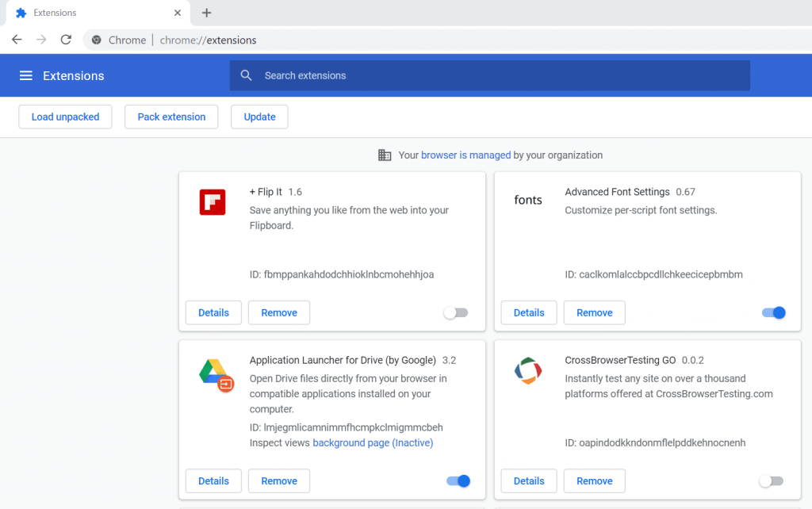Follow the 'browser is managed' link
This screenshot has width=812, height=509.
(x=465, y=155)
